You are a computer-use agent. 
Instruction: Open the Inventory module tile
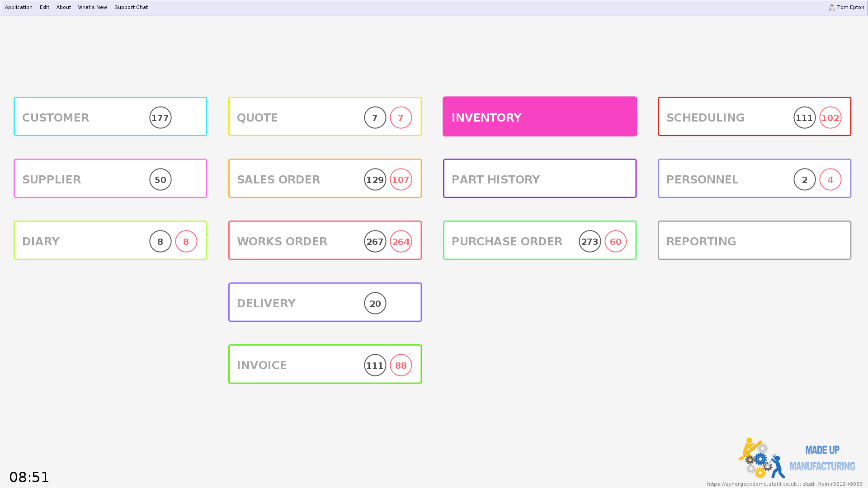[x=539, y=117]
